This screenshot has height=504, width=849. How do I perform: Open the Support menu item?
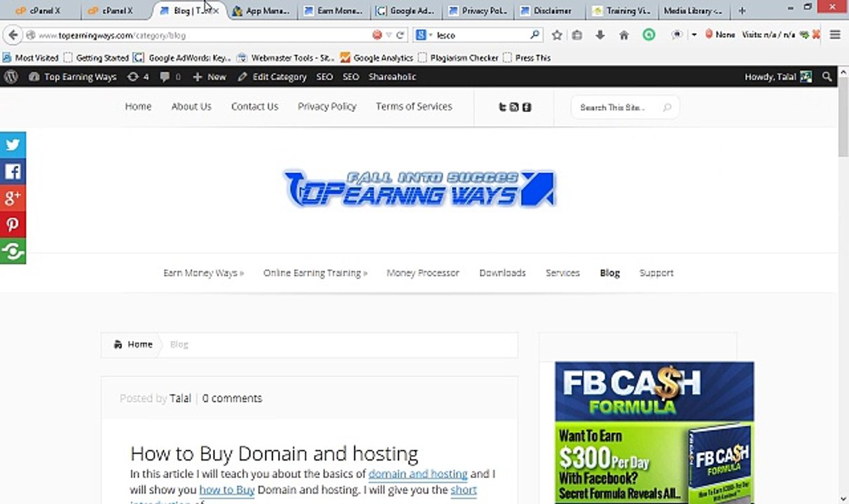coord(656,273)
